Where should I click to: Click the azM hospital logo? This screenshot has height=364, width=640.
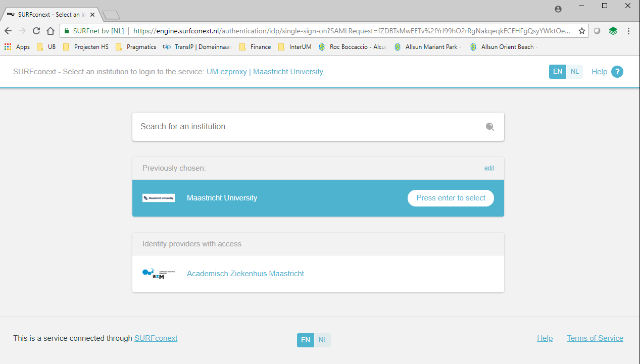click(159, 274)
